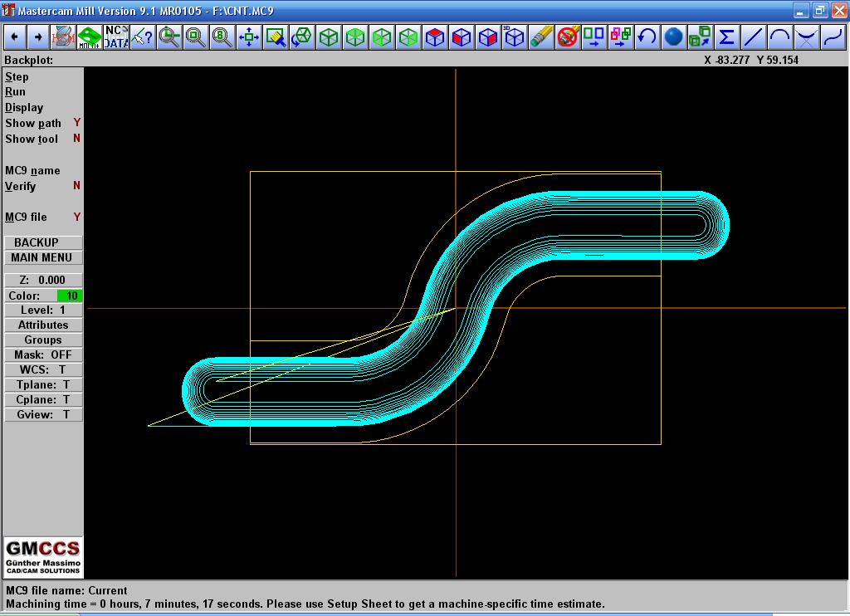Click the green cubes with arrow icon

click(x=701, y=37)
